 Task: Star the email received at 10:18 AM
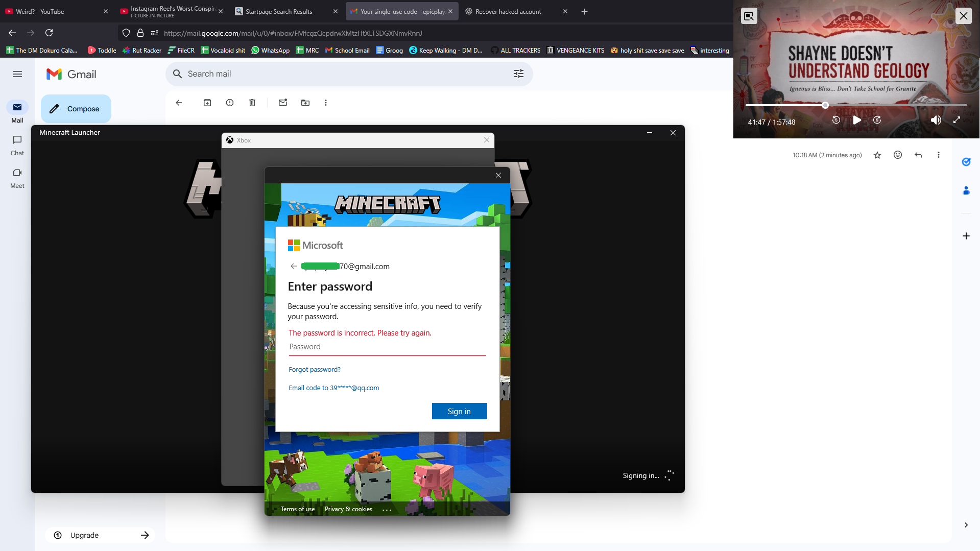877,155
